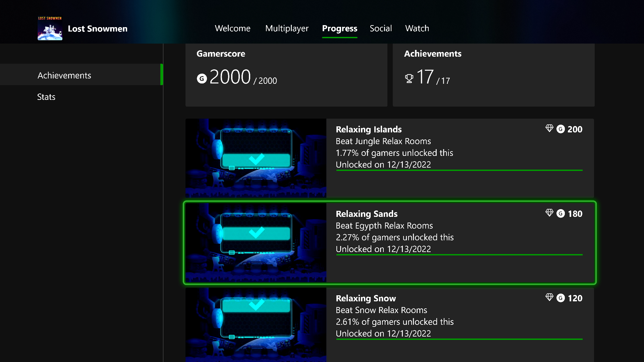The height and width of the screenshot is (362, 644).
Task: Open the Relaxing Islands achievement thumbnail
Action: click(x=256, y=158)
